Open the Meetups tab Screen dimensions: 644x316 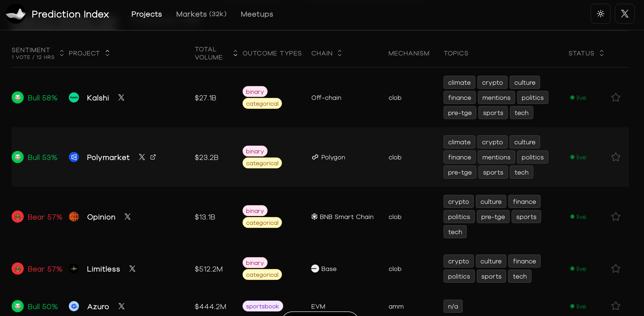pos(257,14)
